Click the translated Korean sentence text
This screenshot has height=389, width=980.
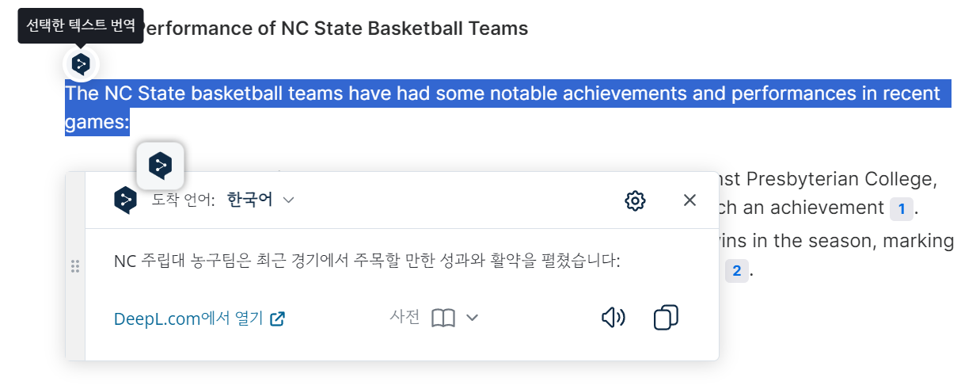click(x=367, y=261)
